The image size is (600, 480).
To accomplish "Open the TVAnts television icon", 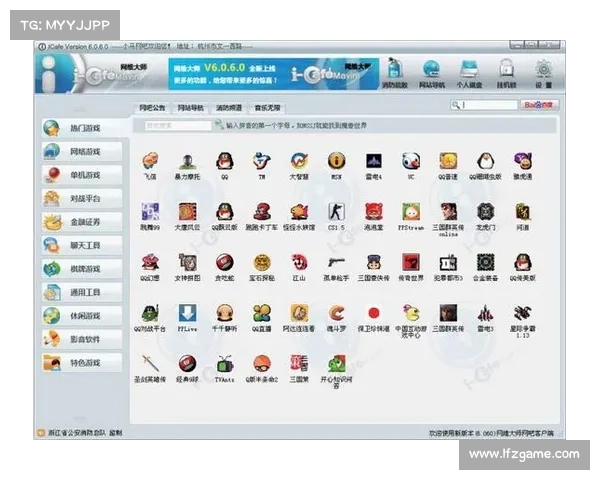I will point(224,364).
